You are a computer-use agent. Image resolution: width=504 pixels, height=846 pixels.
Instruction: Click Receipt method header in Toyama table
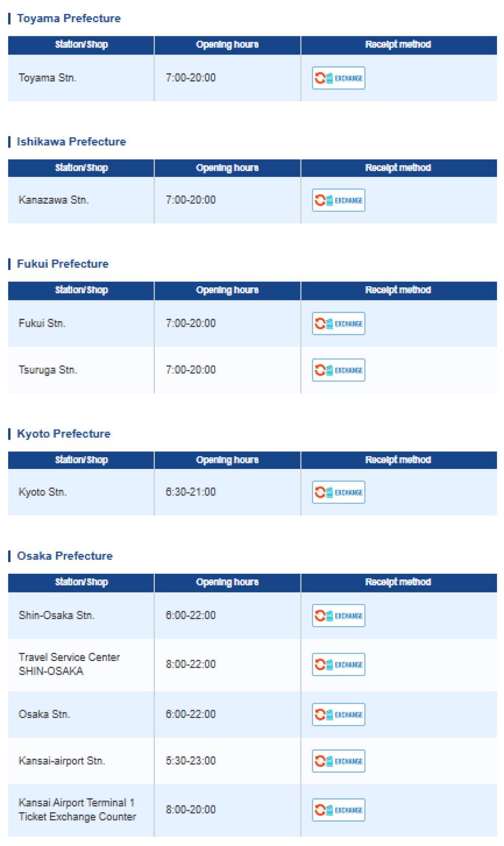(398, 44)
